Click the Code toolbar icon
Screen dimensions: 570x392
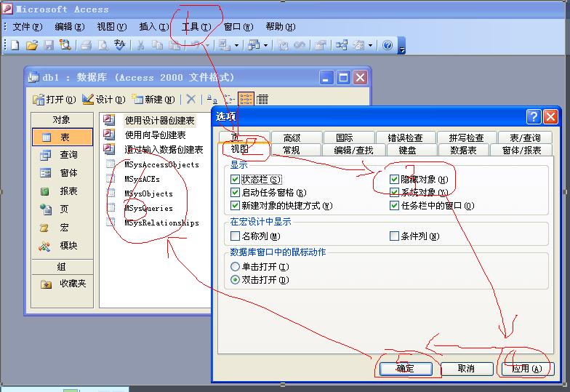pos(282,45)
